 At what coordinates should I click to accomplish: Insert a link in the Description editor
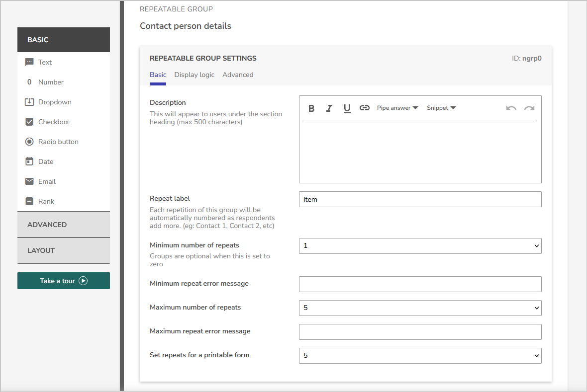pyautogui.click(x=364, y=108)
